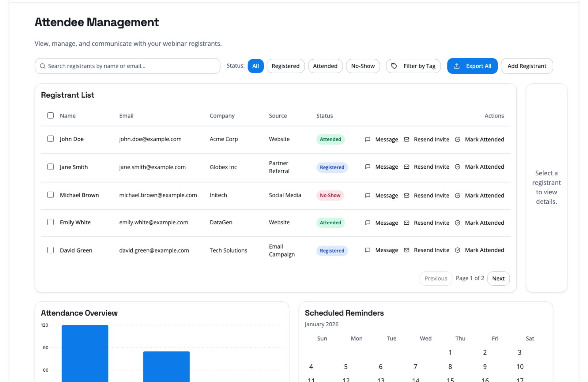588x382 pixels.
Task: Show only Registered status registrants
Action: click(285, 66)
